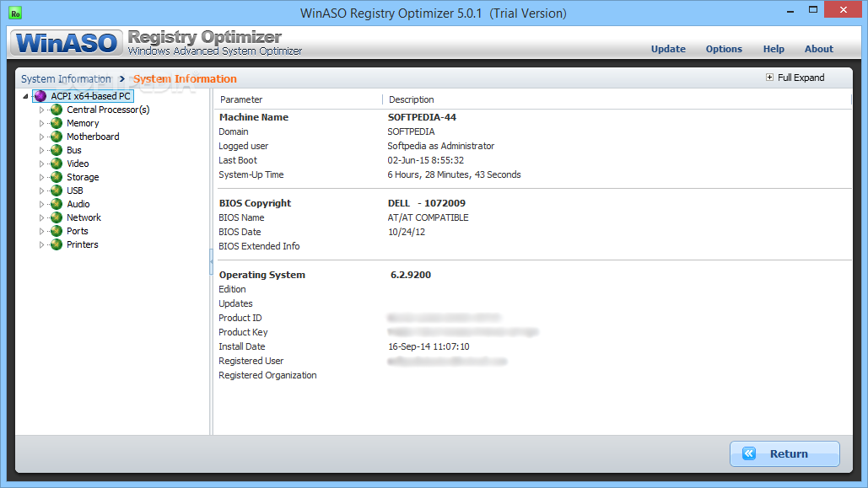Expand the Memory tree node
Image resolution: width=868 pixels, height=488 pixels.
(41, 123)
